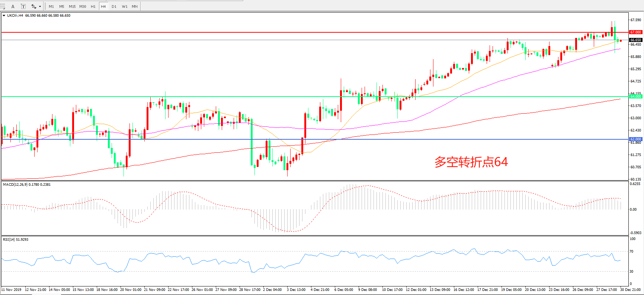Click the blue 62.000 price label
The image size is (644, 295).
pos(635,139)
